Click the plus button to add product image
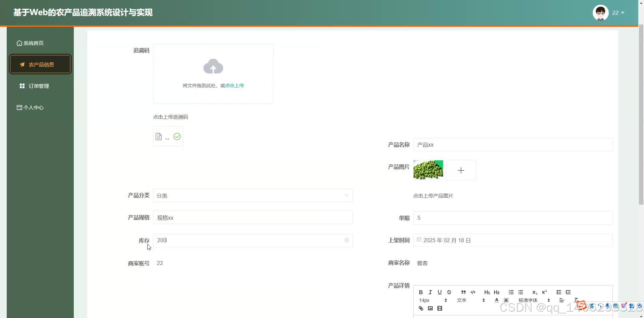Image resolution: width=644 pixels, height=318 pixels. click(461, 170)
